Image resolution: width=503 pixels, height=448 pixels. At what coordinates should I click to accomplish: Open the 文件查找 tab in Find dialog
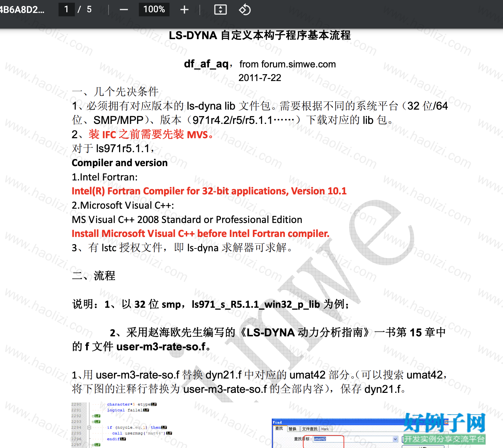click(x=309, y=429)
